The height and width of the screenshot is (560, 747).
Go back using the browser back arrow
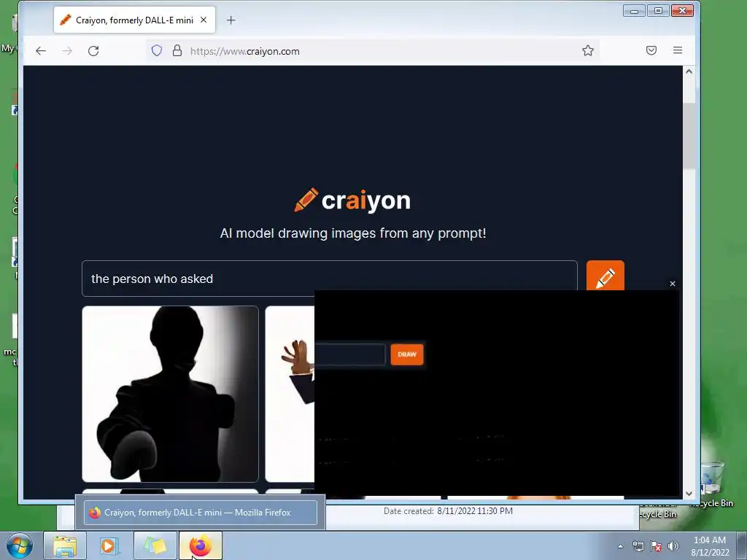41,51
